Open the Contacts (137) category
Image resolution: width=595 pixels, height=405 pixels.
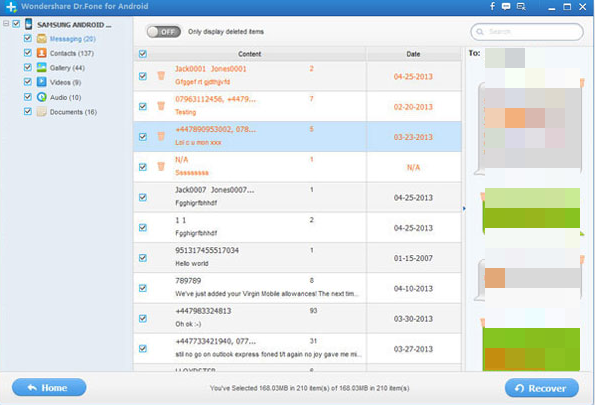pos(72,53)
